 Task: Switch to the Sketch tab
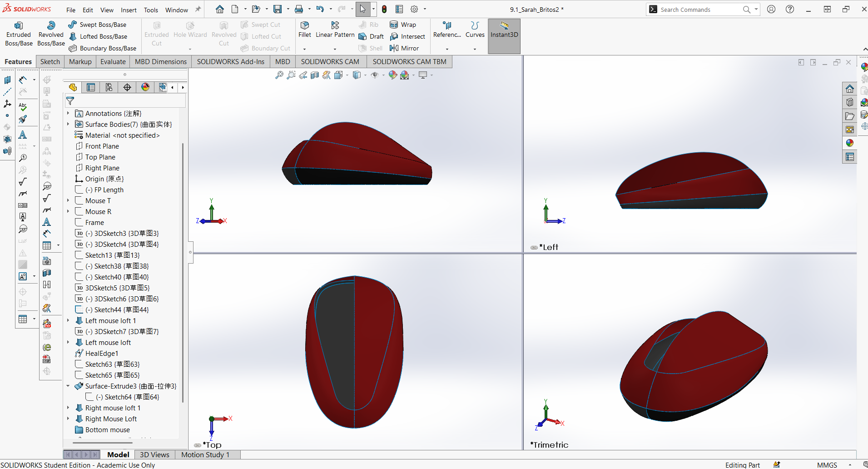[x=50, y=61]
